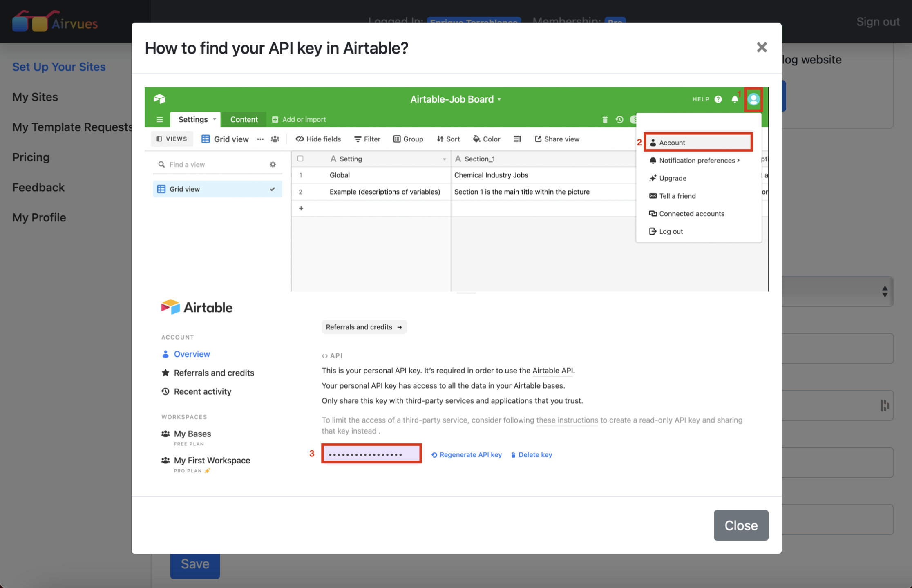Switch to the Content tab
Image resolution: width=912 pixels, height=588 pixels.
(244, 119)
